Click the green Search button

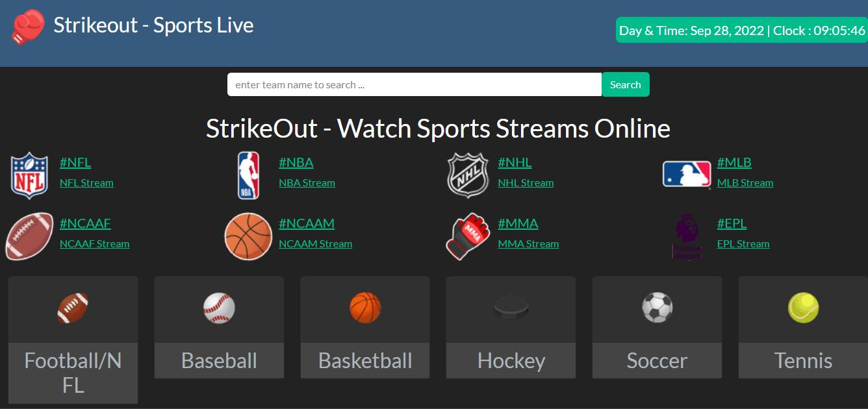626,84
